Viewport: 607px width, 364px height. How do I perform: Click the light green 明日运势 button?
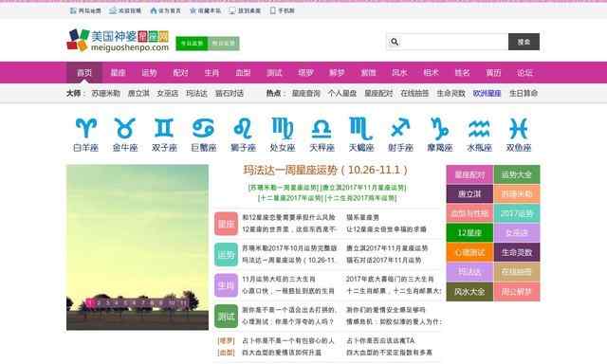[224, 44]
